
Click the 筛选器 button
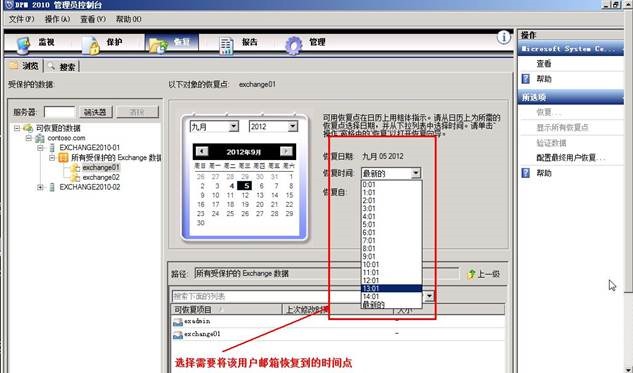coord(95,112)
